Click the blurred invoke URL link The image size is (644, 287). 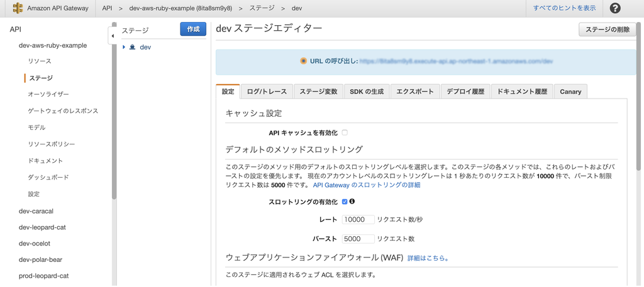tap(456, 62)
